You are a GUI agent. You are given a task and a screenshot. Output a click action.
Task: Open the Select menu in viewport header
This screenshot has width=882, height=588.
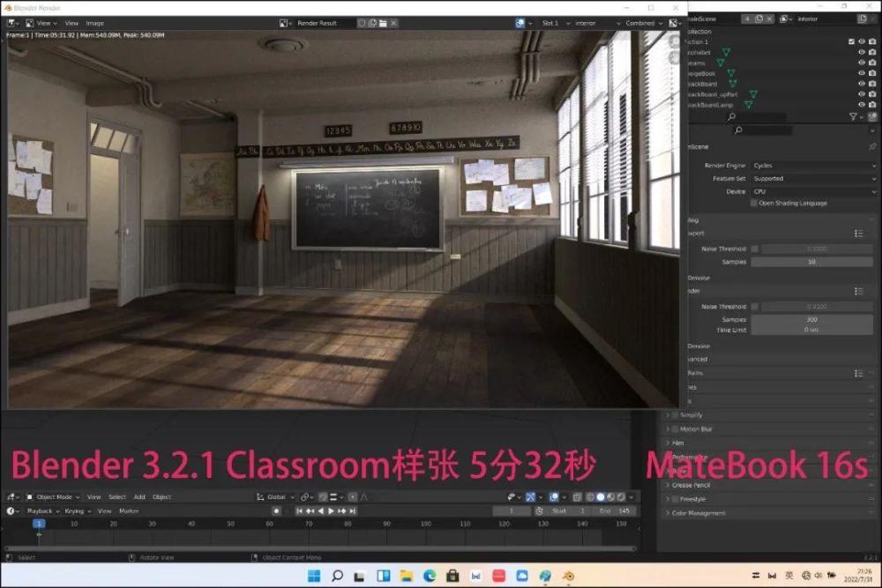[117, 497]
